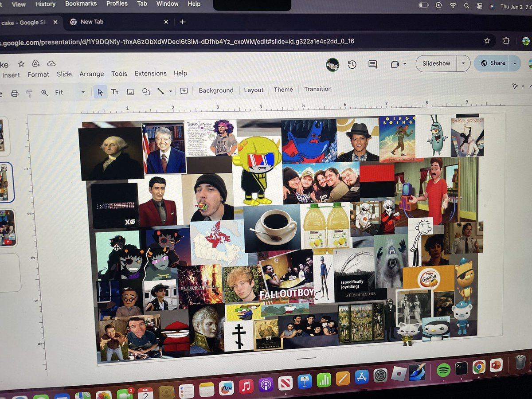The image size is (532, 399).
Task: Click the Background button
Action: pos(216,90)
